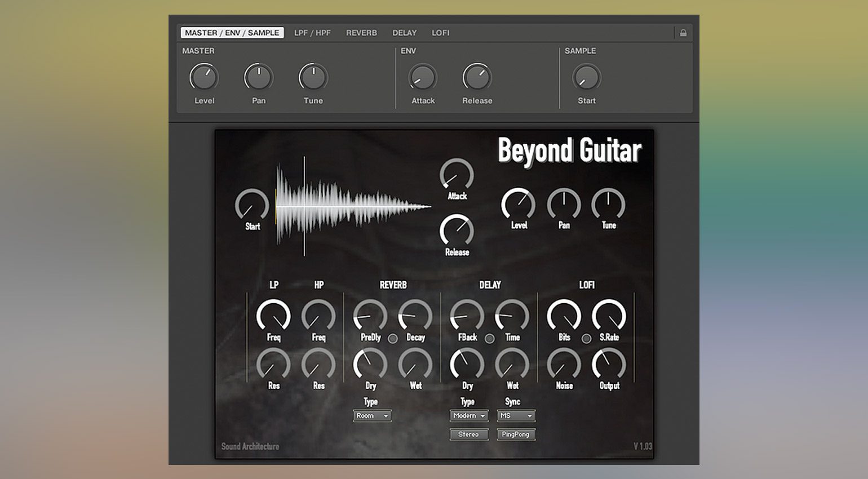Click the lock icon in the tab bar

683,33
